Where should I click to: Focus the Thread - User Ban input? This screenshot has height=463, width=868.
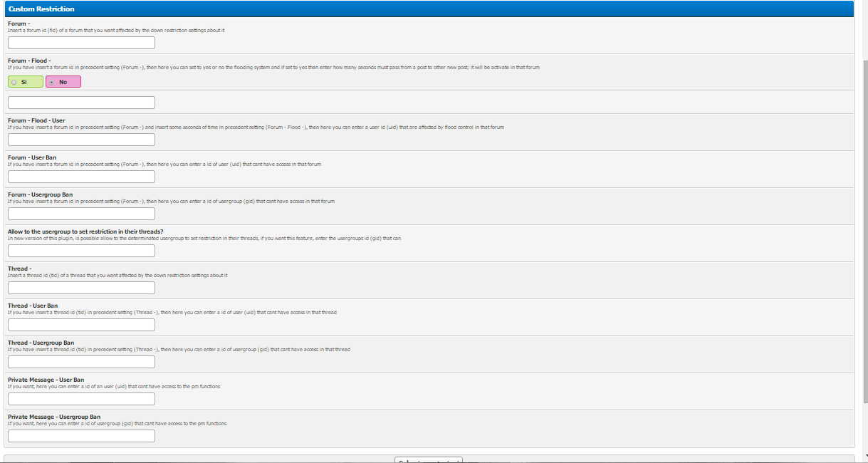81,325
